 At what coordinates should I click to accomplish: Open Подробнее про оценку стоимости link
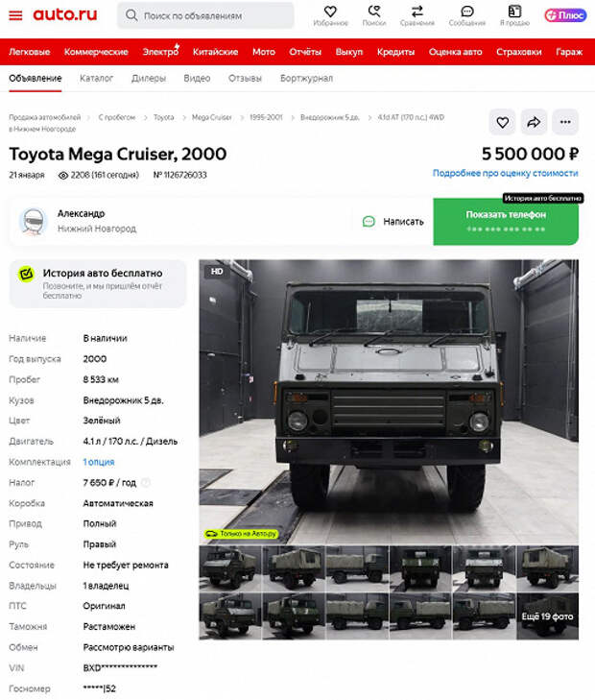pyautogui.click(x=506, y=173)
